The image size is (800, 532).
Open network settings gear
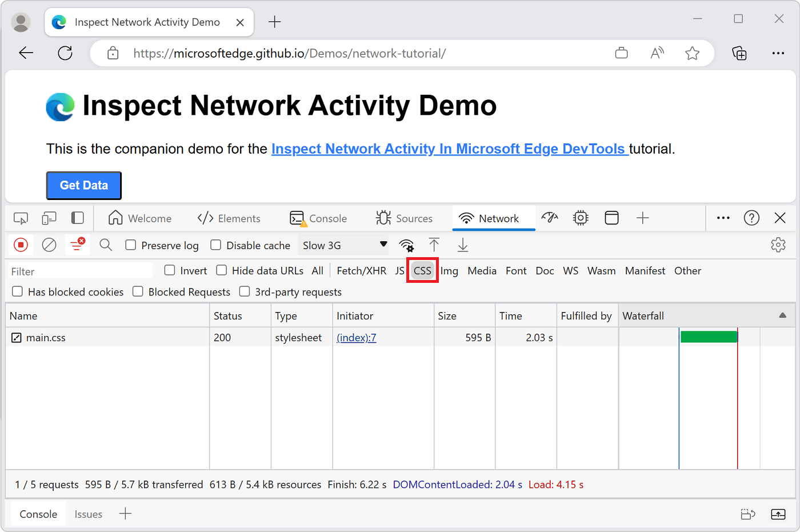(x=778, y=245)
